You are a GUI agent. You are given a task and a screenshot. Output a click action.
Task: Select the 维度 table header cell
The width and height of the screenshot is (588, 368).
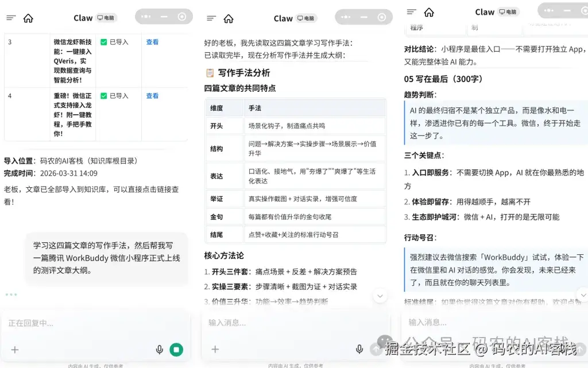pyautogui.click(x=225, y=109)
